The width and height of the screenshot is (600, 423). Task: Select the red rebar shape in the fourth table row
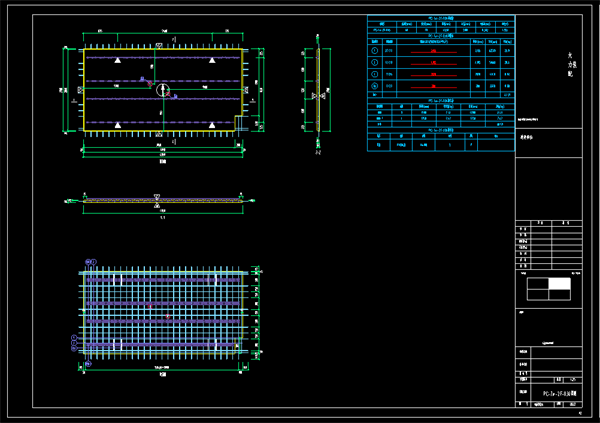(434, 87)
